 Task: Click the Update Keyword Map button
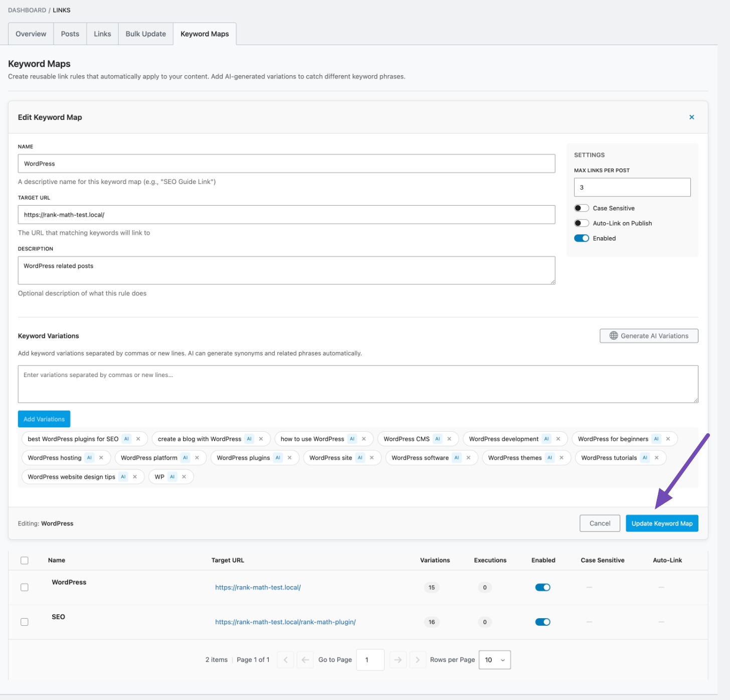click(662, 523)
